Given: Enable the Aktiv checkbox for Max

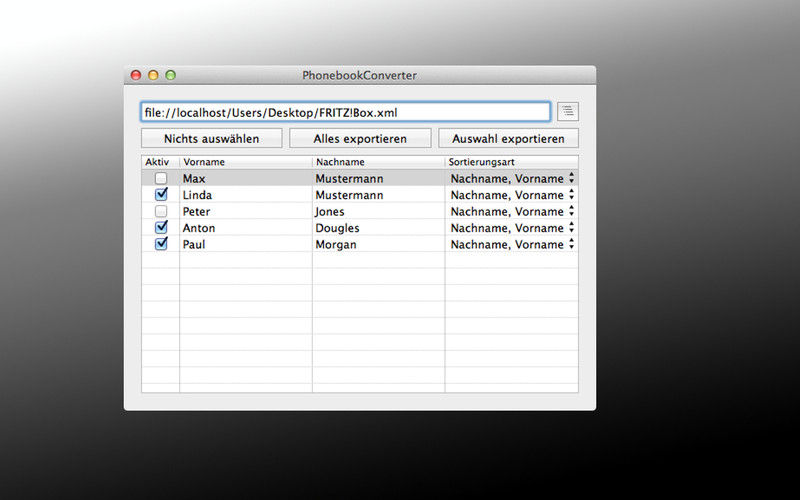Looking at the screenshot, I should point(161,178).
